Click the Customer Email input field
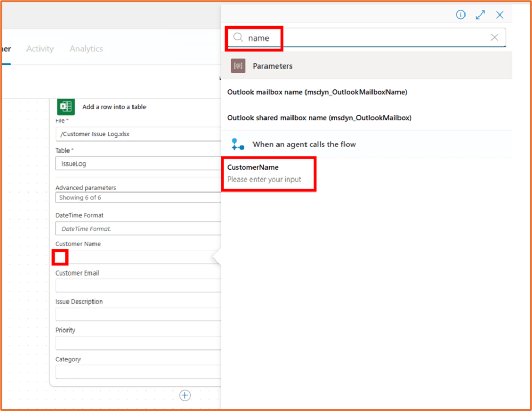The image size is (532, 411). 138,285
